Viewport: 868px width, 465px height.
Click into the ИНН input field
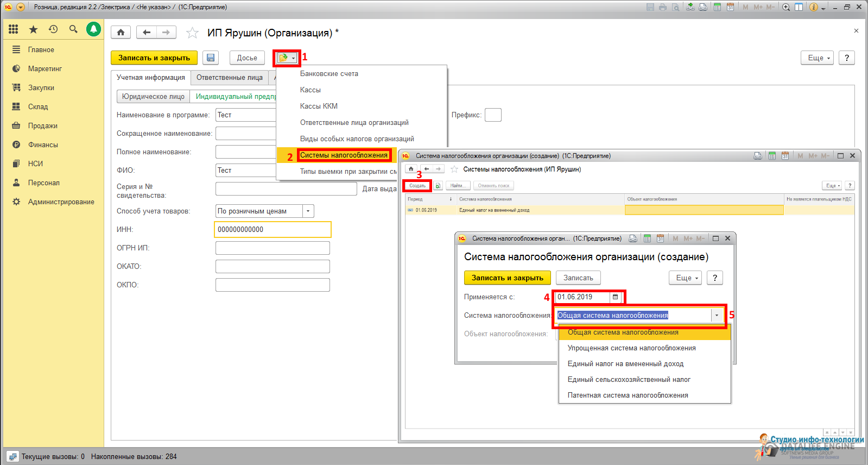273,230
